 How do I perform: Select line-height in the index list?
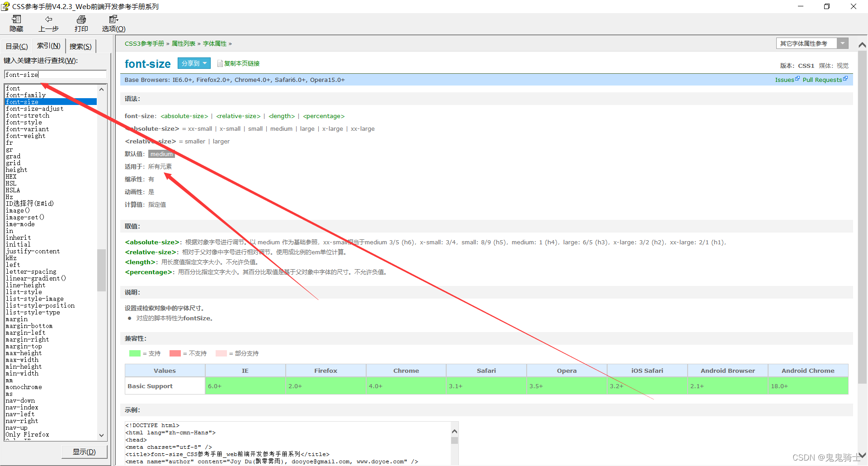tap(26, 285)
